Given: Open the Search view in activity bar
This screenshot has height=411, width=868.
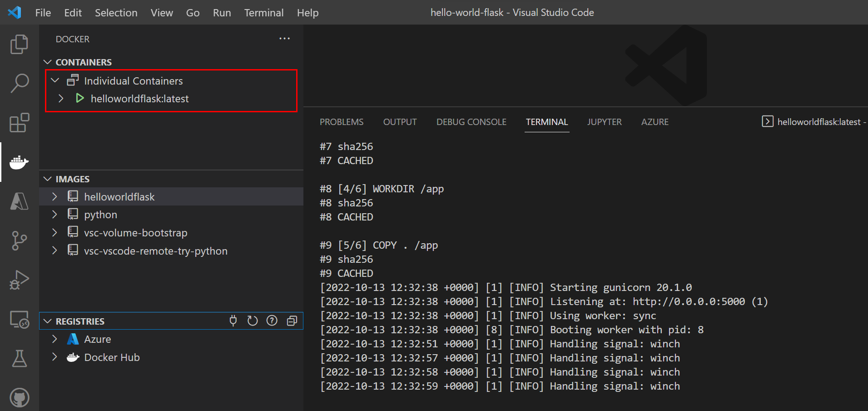Looking at the screenshot, I should [19, 84].
